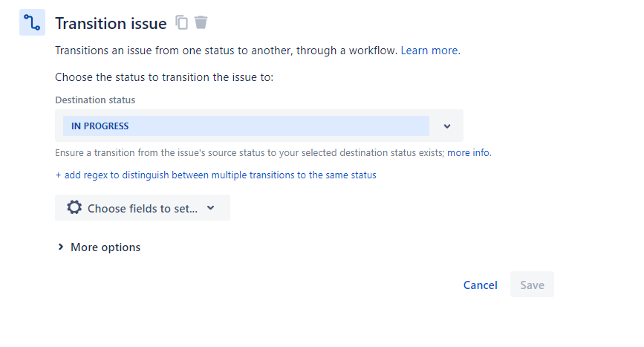Expand More options using its arrow
Screen dimensions: 644x347
coord(61,247)
